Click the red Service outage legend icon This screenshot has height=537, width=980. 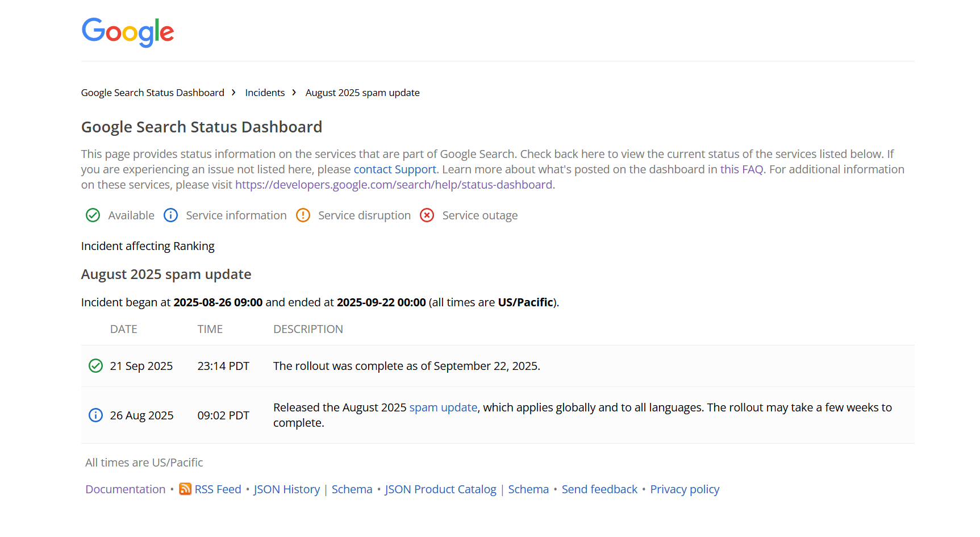[x=427, y=215]
